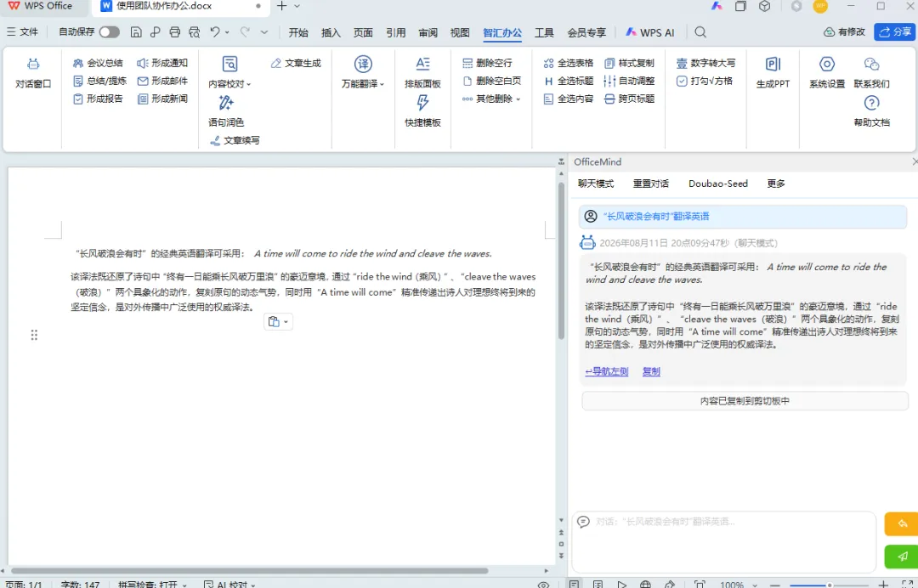Switch to the 插入 ribbon tab
918x588 pixels.
[x=331, y=33]
